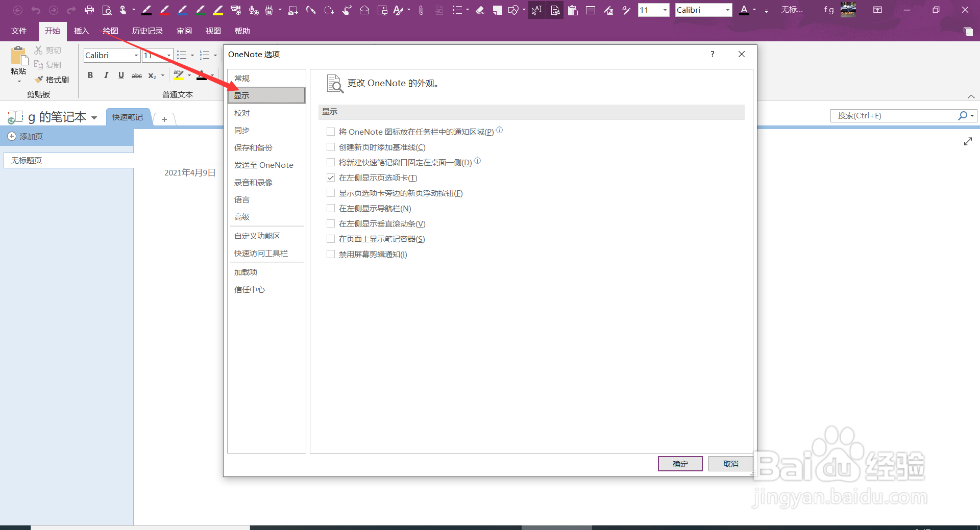Click 添加页 to add a page
Screen dimensions: 980x530
(26, 136)
